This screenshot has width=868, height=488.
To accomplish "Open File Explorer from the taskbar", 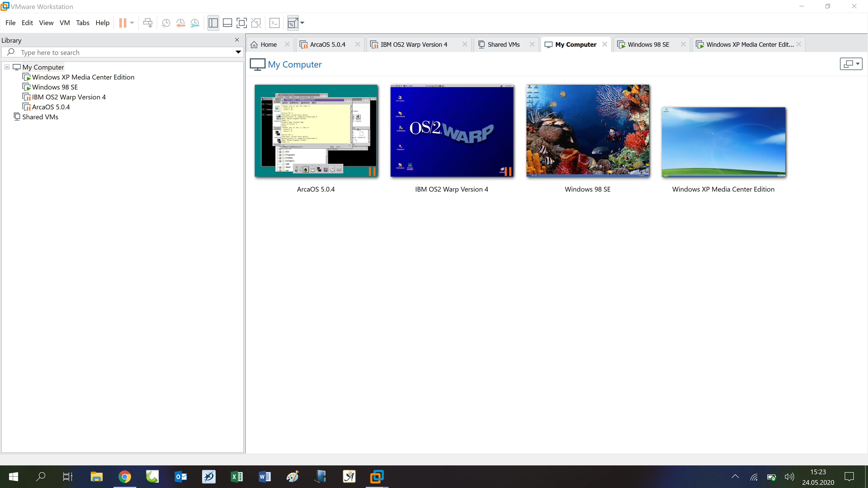I will pos(96,476).
